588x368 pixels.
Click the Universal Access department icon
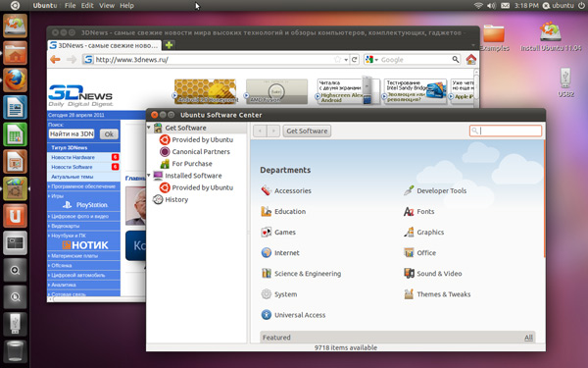pyautogui.click(x=267, y=315)
